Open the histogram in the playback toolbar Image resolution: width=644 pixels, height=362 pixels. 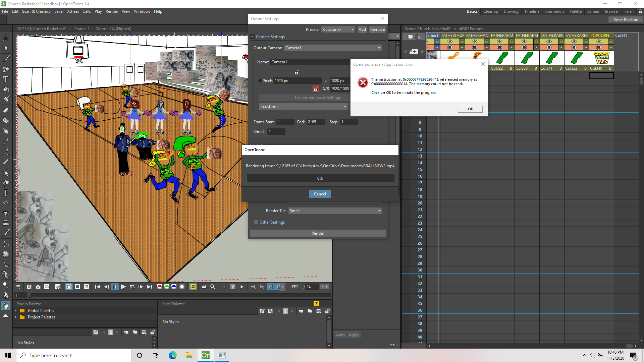[x=204, y=287]
